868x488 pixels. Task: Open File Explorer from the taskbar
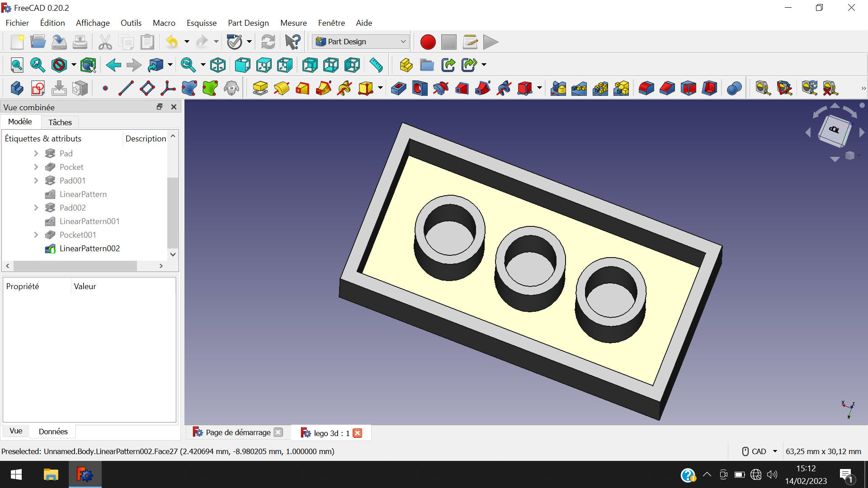[x=51, y=474]
